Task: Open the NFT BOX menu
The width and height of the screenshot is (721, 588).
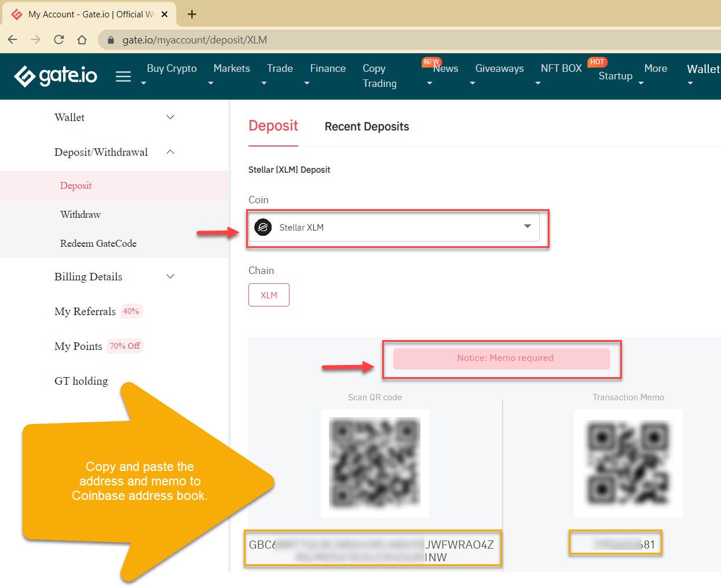Action: (x=561, y=68)
